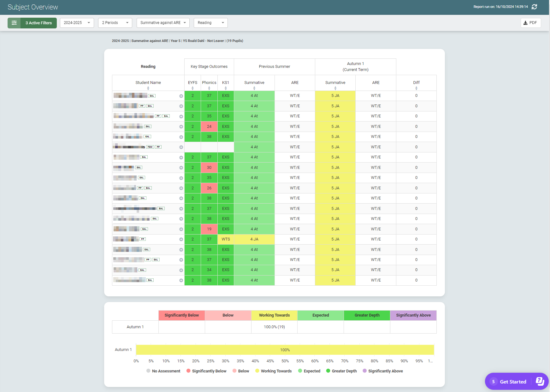This screenshot has height=392, width=550.
Task: Toggle Greater Depth legend item
Action: (341, 371)
